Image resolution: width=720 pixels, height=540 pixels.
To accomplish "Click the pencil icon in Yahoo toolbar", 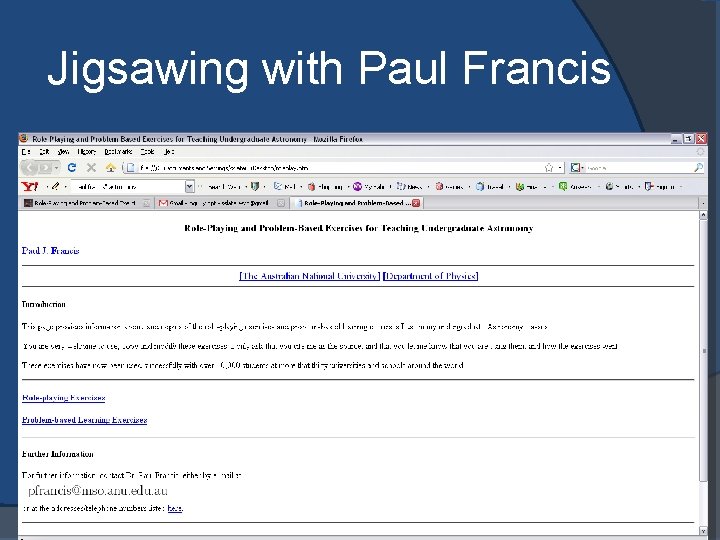I will [x=56, y=186].
